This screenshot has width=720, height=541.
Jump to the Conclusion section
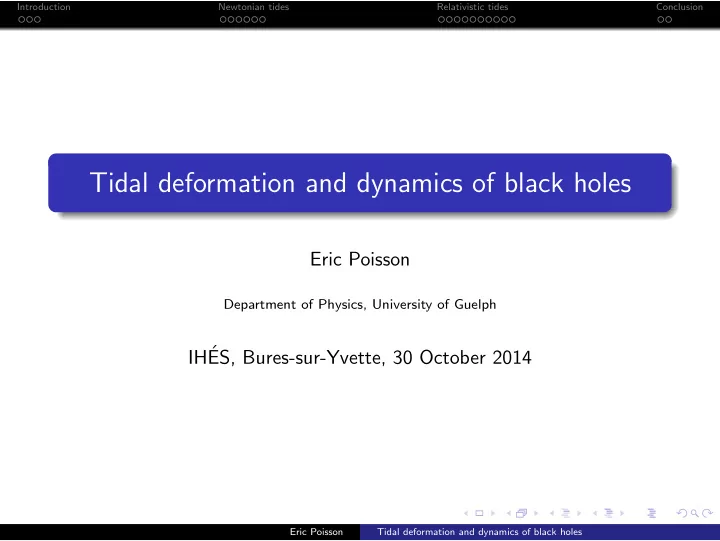click(x=679, y=7)
